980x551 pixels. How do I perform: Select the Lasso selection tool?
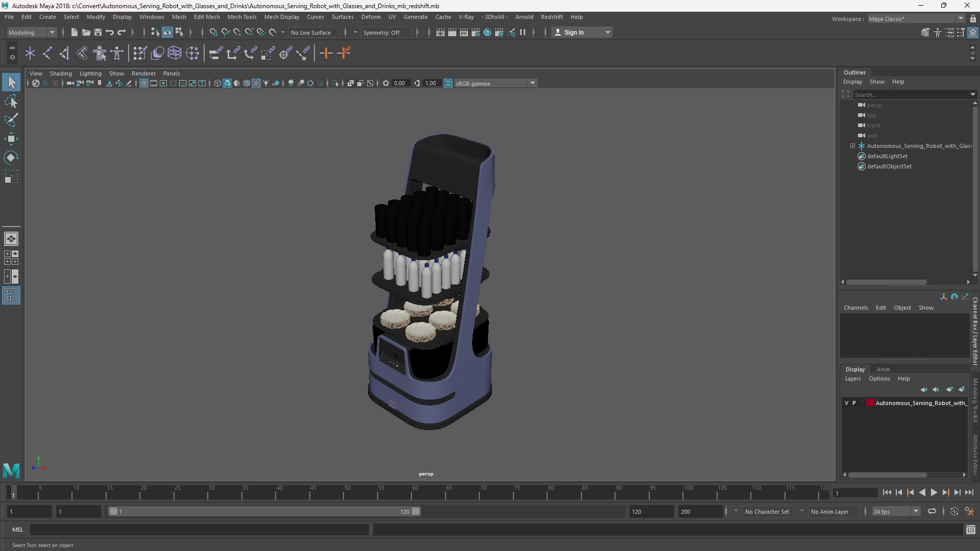point(11,102)
